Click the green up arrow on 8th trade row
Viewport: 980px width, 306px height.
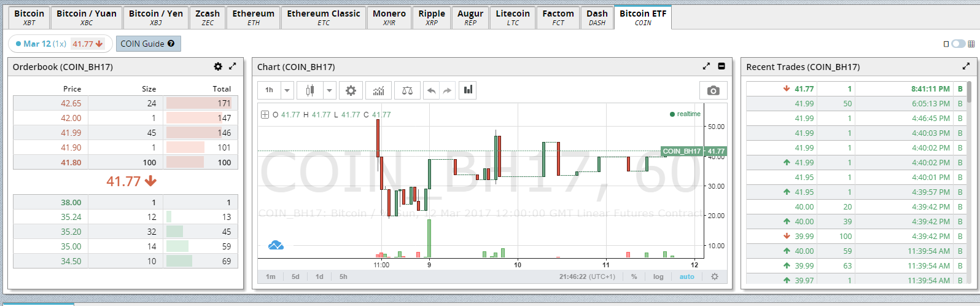coord(787,192)
